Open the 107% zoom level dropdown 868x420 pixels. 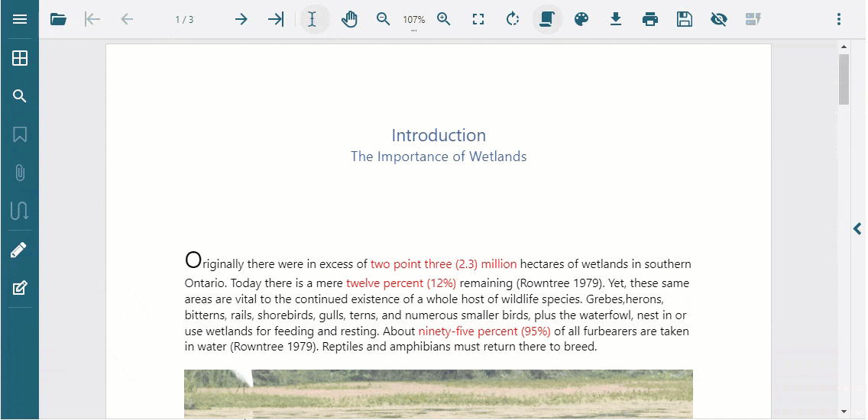click(x=413, y=21)
